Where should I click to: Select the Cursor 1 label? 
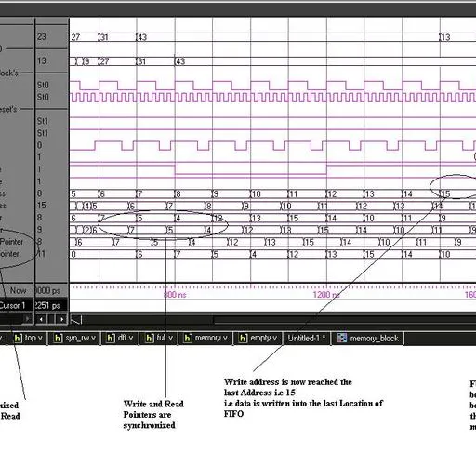point(12,306)
